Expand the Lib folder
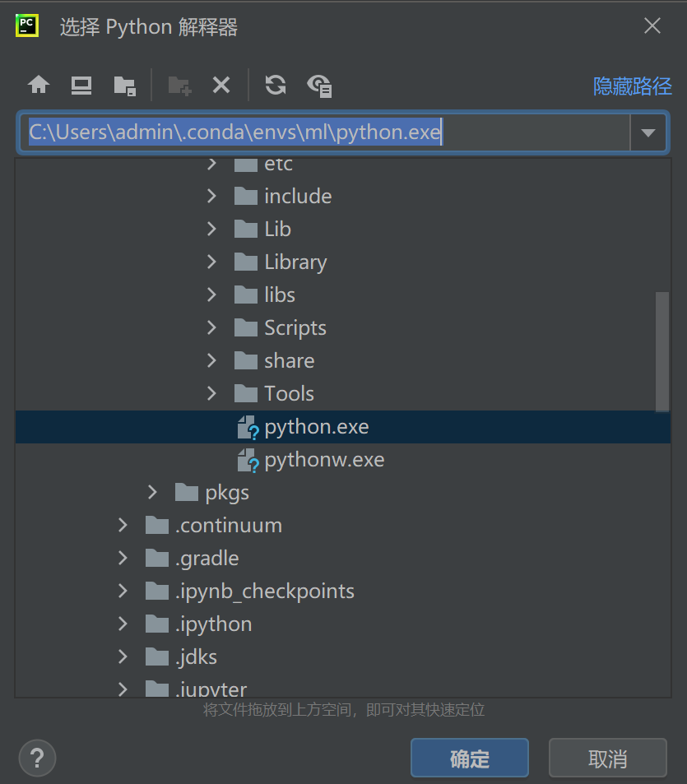 click(x=211, y=229)
